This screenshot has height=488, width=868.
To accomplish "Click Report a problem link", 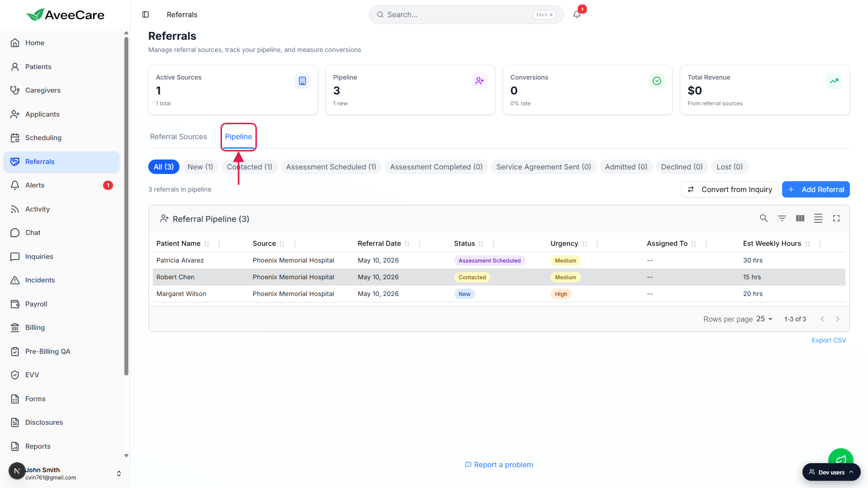I will coord(499,465).
